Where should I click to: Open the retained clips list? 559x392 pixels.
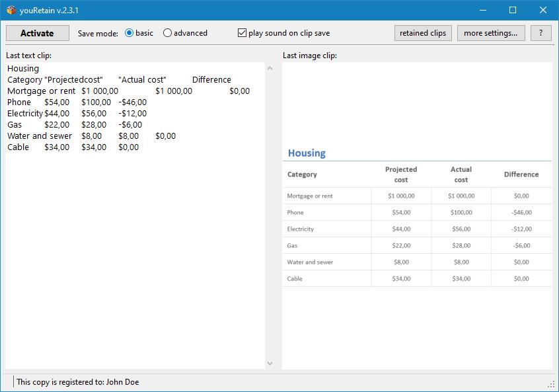(423, 33)
